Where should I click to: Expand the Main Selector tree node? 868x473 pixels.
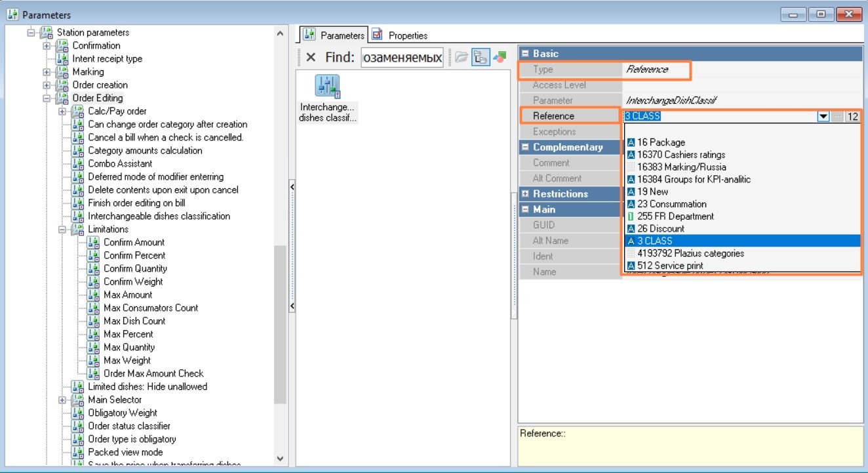point(62,400)
